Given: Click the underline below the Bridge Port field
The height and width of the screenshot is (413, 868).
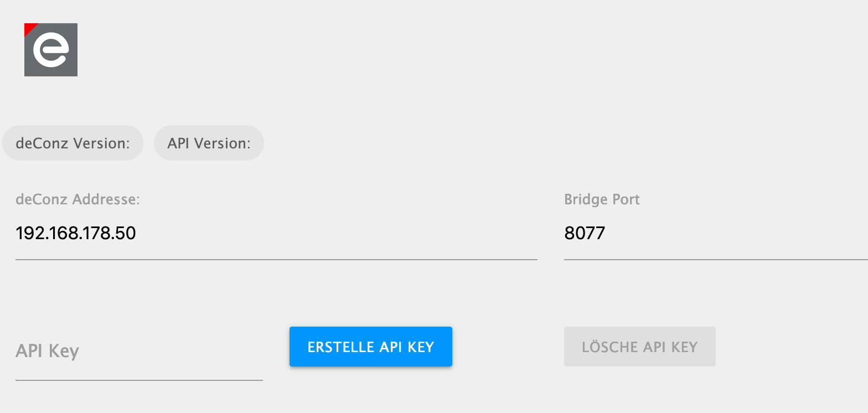Looking at the screenshot, I should point(716,259).
